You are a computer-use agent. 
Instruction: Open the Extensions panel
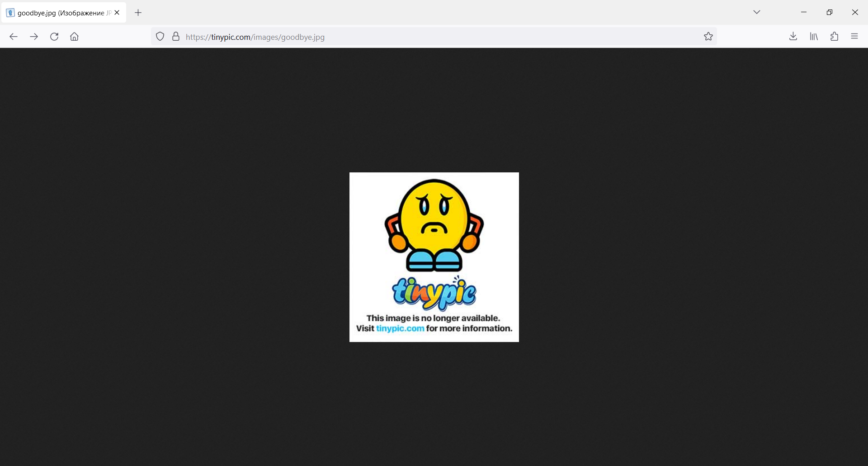point(835,37)
